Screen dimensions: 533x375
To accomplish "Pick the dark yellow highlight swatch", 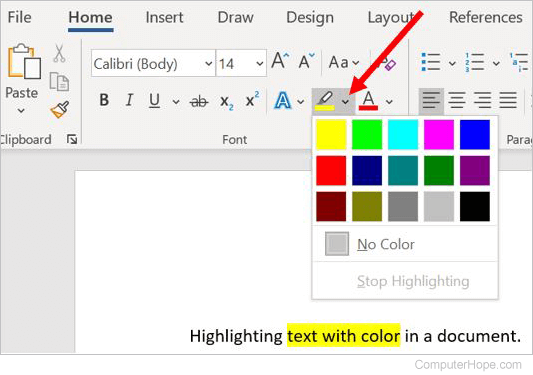I will coord(367,206).
